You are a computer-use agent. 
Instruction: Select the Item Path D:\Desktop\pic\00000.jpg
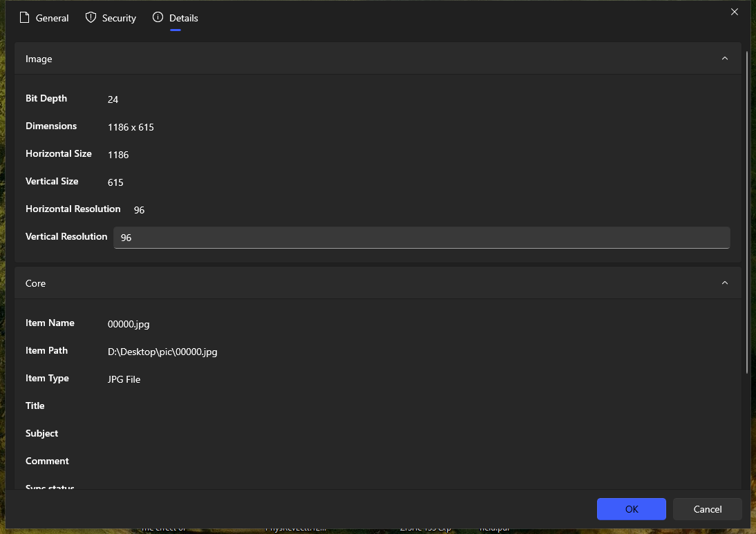coord(162,352)
